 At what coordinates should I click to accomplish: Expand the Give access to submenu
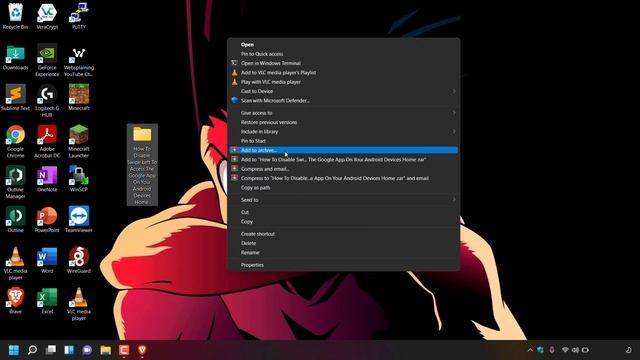coord(344,113)
